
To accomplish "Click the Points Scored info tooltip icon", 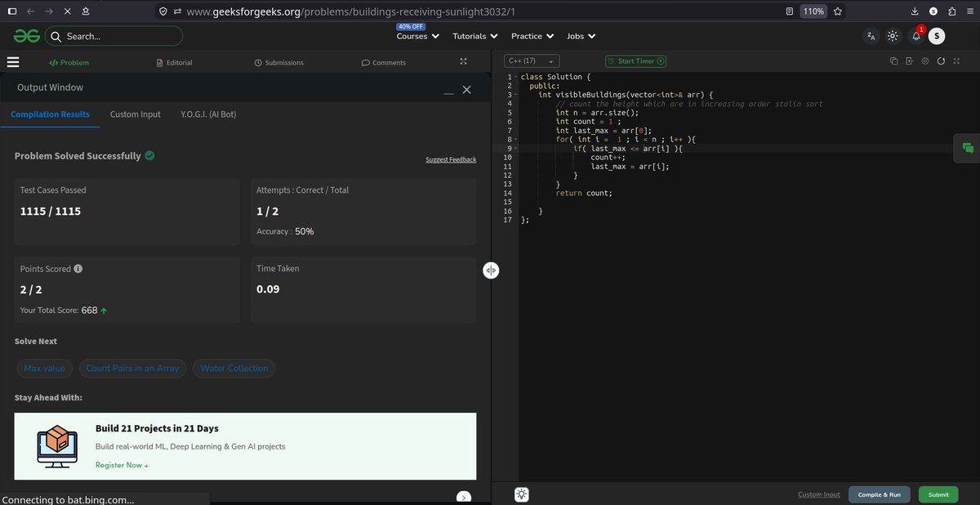I will click(77, 268).
